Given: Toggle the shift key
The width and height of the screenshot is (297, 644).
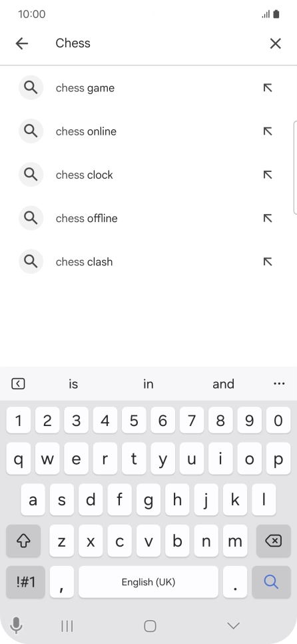Looking at the screenshot, I should tap(23, 541).
